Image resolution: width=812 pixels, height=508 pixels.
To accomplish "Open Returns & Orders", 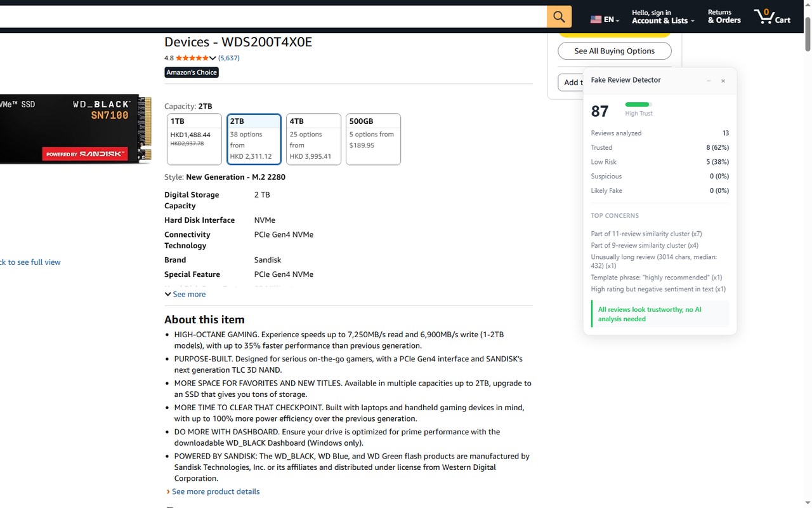I will pyautogui.click(x=724, y=17).
